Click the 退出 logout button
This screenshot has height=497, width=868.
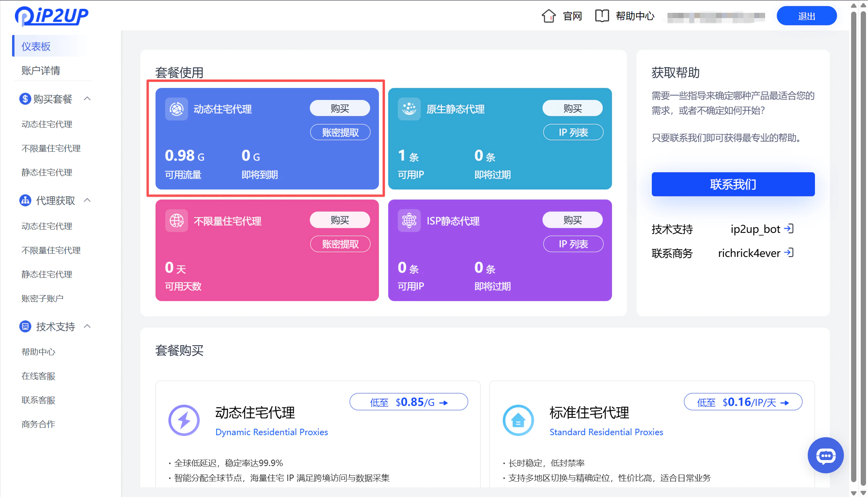tap(807, 16)
